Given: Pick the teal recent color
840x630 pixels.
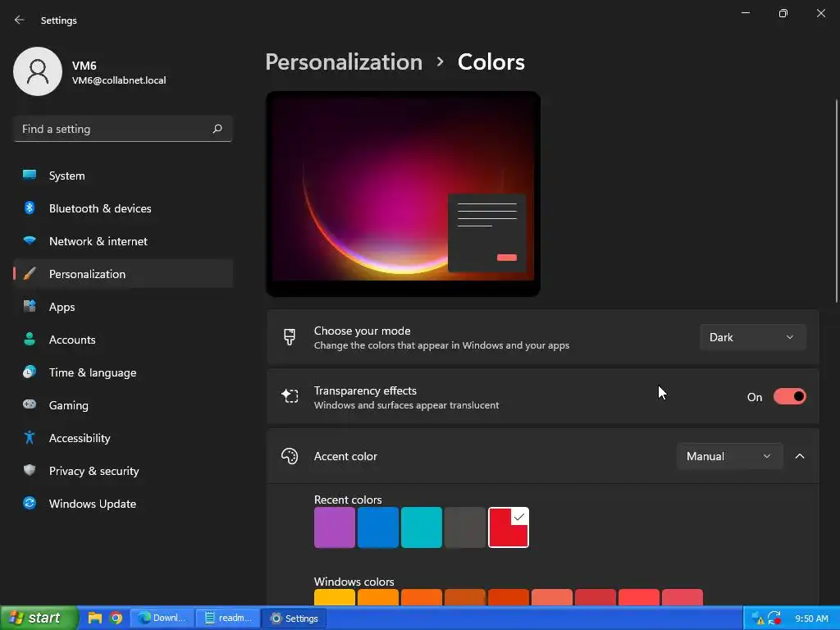Looking at the screenshot, I should click(x=422, y=527).
